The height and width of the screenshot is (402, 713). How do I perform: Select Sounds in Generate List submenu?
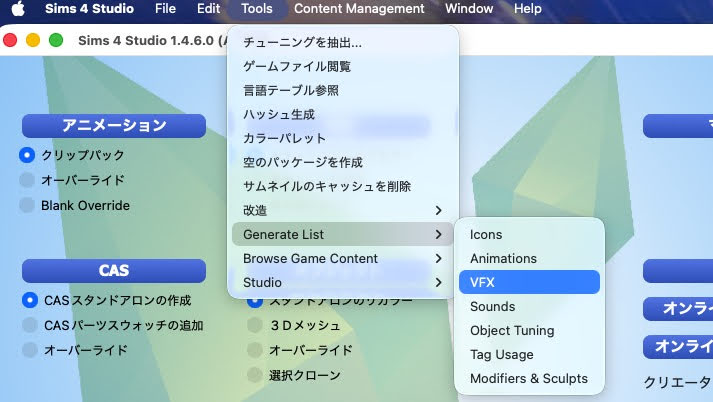click(x=529, y=307)
